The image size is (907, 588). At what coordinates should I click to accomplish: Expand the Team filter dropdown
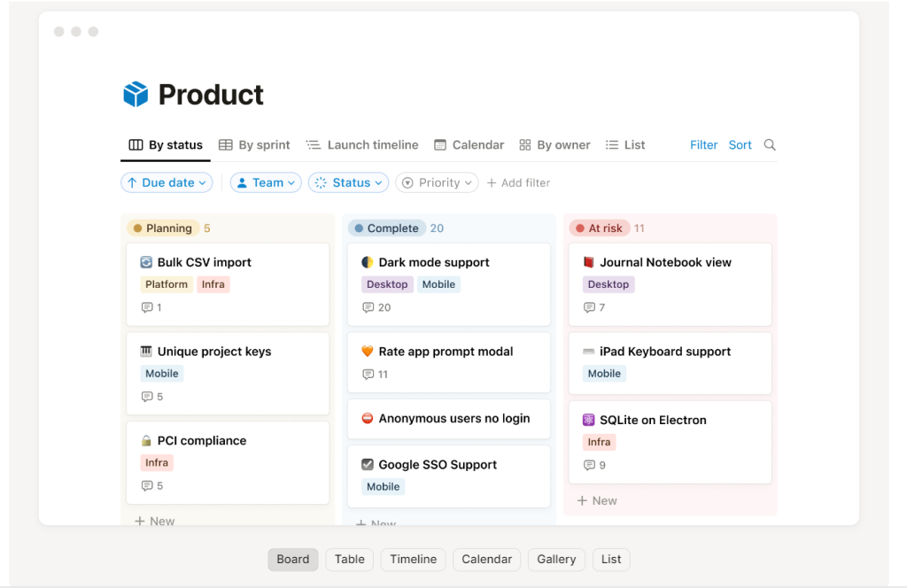266,182
